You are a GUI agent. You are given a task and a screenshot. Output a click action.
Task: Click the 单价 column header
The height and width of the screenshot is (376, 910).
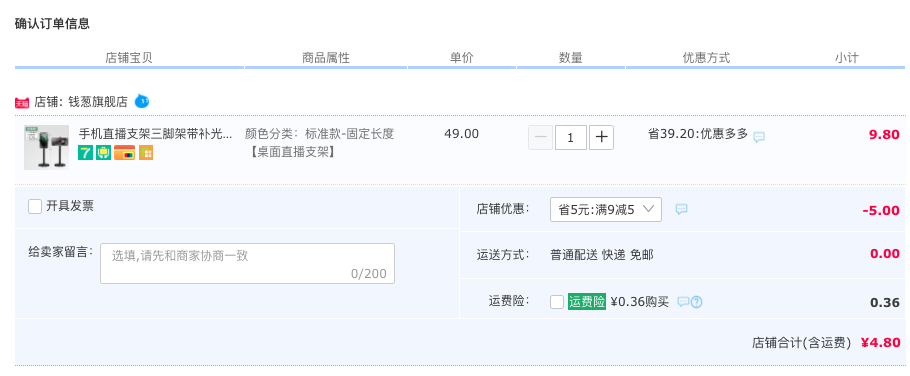coord(462,58)
